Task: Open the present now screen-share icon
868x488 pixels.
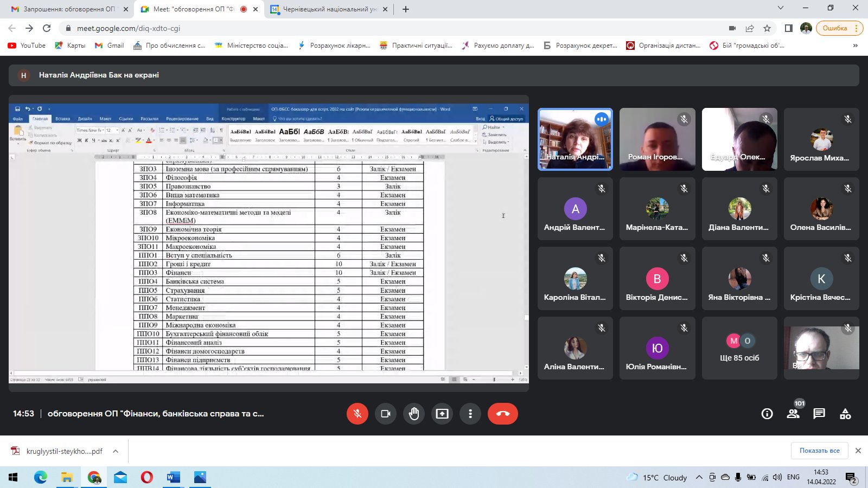Action: click(x=442, y=414)
